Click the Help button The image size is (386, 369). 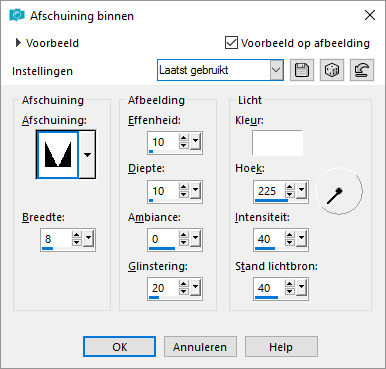281,347
